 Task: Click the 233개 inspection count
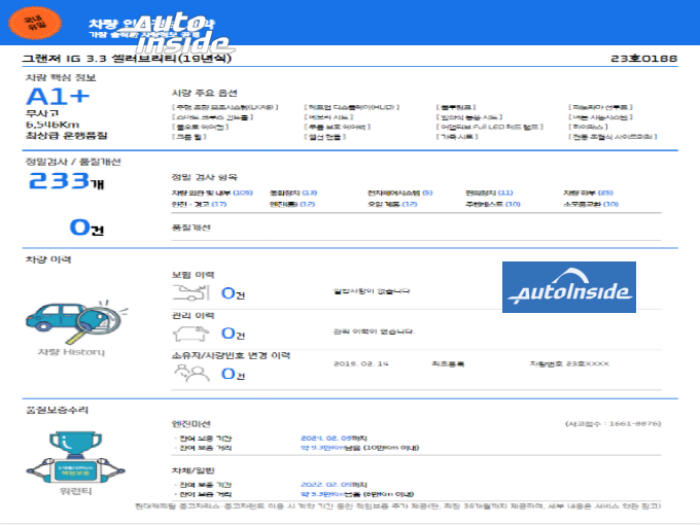click(66, 181)
